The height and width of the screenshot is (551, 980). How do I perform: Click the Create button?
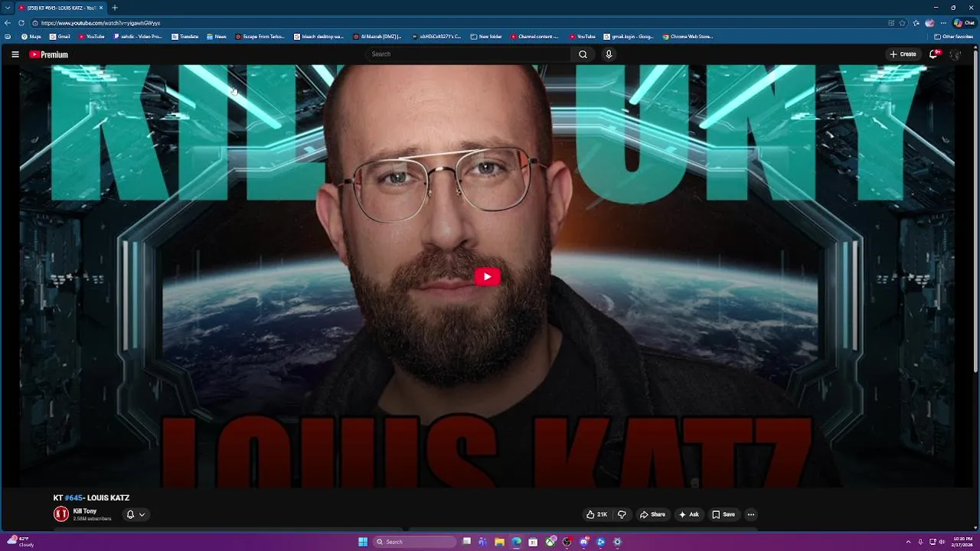pyautogui.click(x=903, y=54)
